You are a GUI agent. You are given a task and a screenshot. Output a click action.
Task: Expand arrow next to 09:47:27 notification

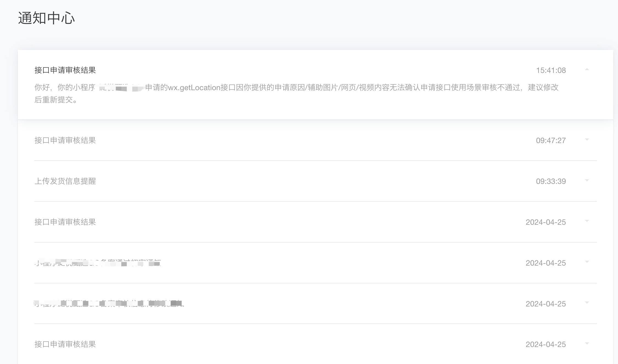587,140
